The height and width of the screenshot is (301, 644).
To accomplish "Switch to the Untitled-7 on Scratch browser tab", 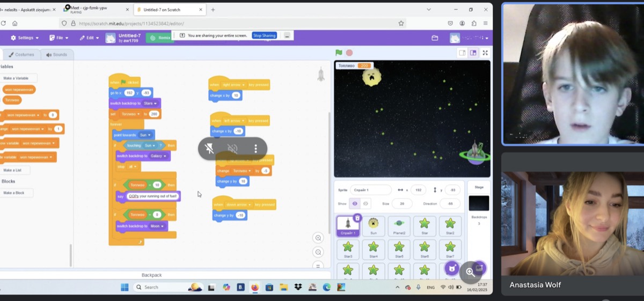I will pyautogui.click(x=169, y=10).
